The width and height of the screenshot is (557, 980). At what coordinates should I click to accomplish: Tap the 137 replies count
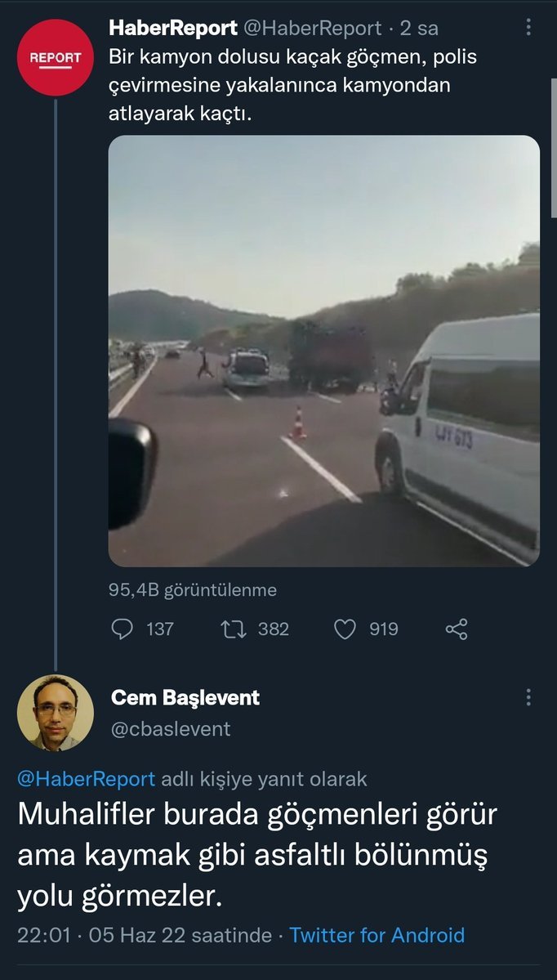pyautogui.click(x=159, y=629)
